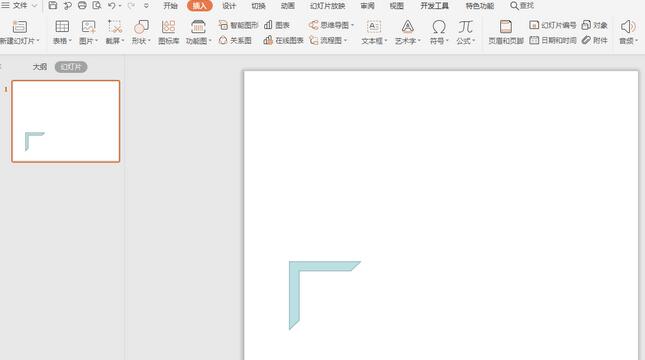645x360 pixels.
Task: Expand the WordArt (艺术字) dropdown arrow
Action: (419, 41)
